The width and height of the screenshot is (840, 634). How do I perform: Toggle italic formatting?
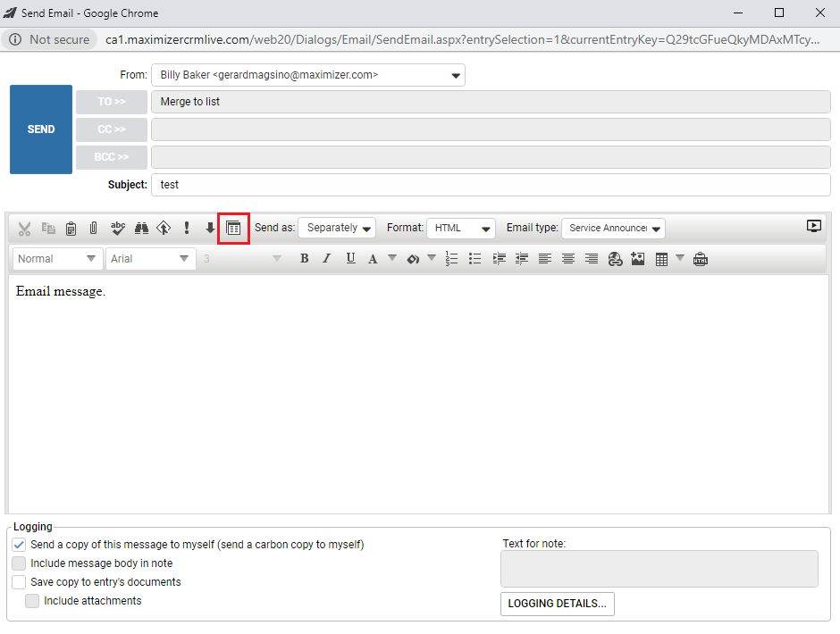(326, 259)
